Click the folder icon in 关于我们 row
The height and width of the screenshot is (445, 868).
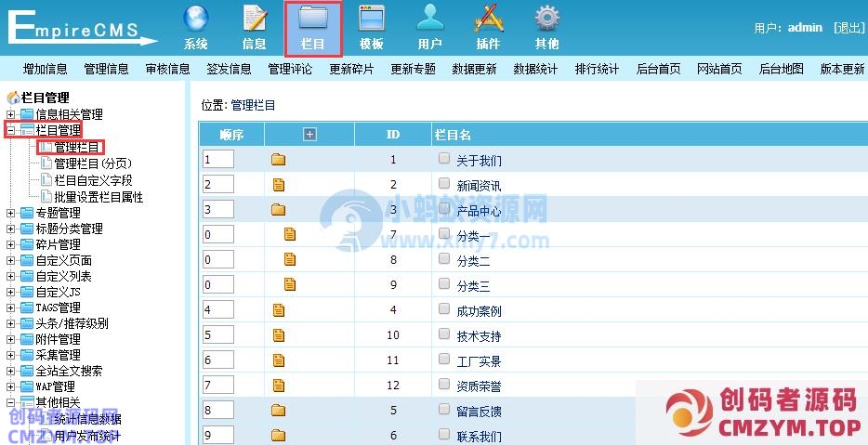278,160
